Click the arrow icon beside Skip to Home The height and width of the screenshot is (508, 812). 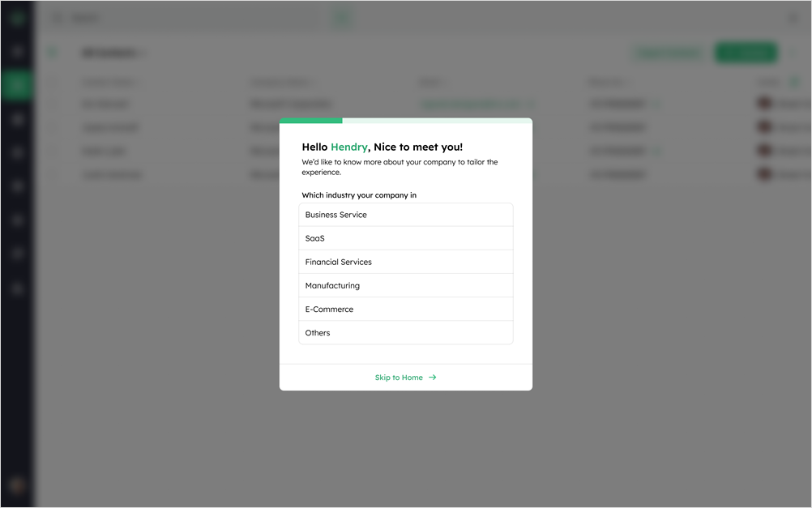tap(433, 378)
